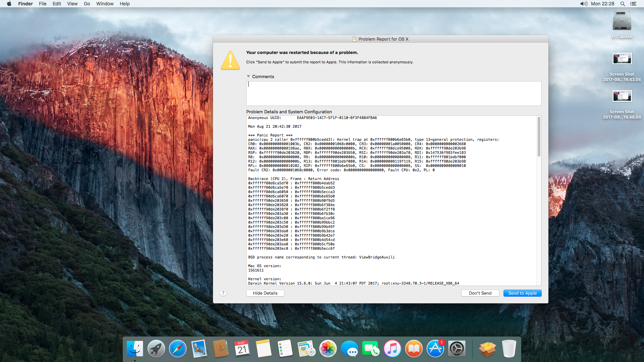Viewport: 644px width, 362px height.
Task: Open Trash in the Dock
Action: point(509,349)
